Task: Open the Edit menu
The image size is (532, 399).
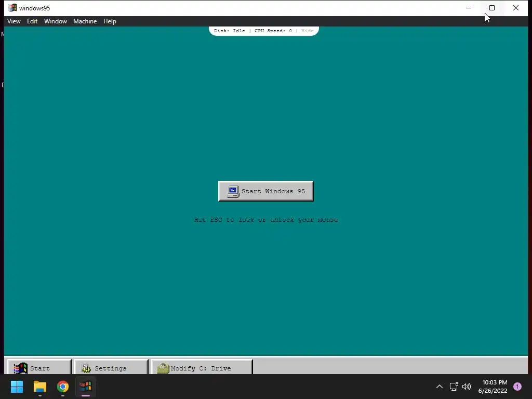Action: tap(32, 21)
